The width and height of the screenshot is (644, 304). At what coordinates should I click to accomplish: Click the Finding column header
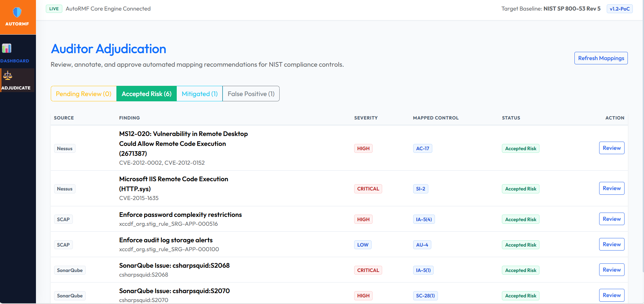[x=130, y=118]
